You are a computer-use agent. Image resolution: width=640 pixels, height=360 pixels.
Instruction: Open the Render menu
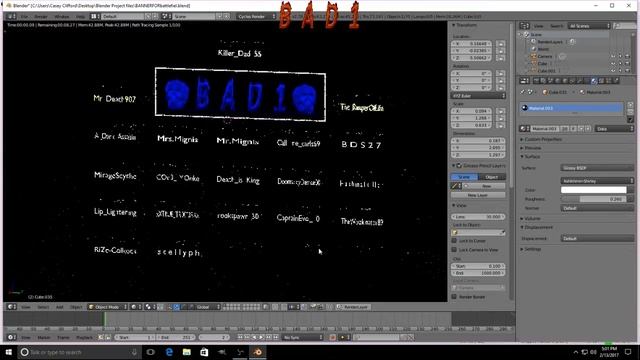[x=41, y=16]
